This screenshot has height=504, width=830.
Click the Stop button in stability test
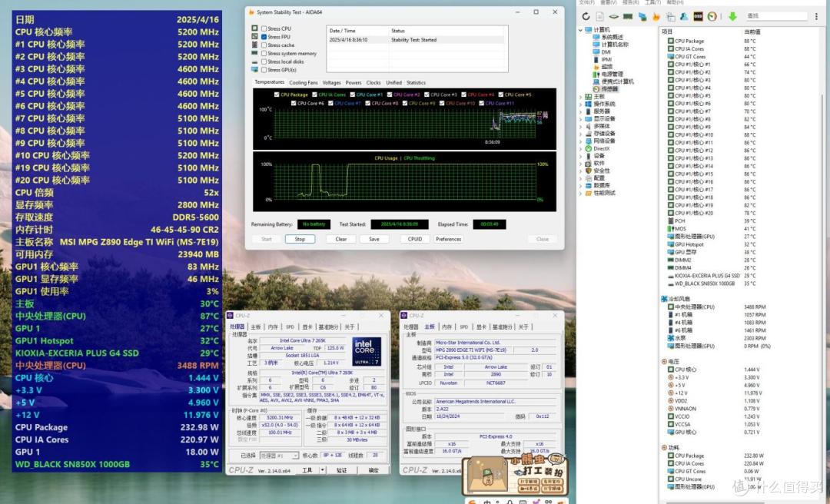[x=300, y=239]
